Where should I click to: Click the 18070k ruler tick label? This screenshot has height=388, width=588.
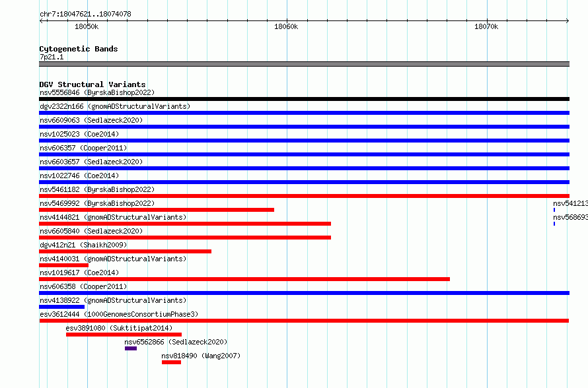click(x=486, y=26)
